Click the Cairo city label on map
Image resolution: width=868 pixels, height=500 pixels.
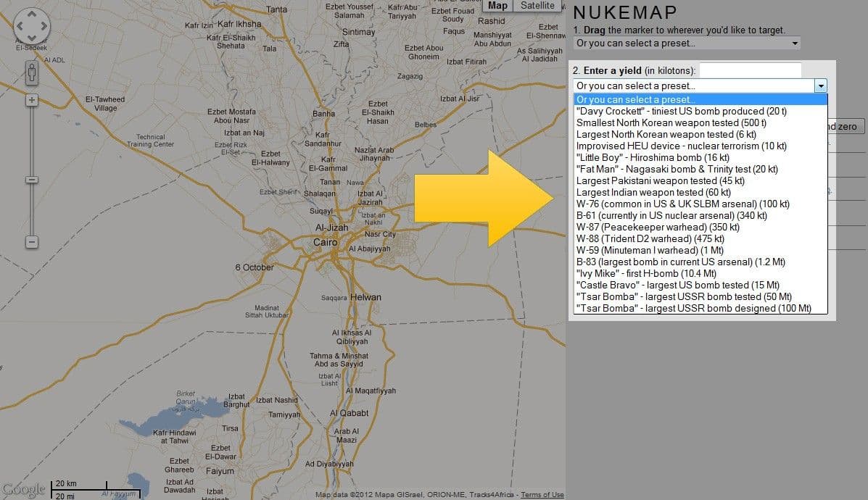pos(325,242)
